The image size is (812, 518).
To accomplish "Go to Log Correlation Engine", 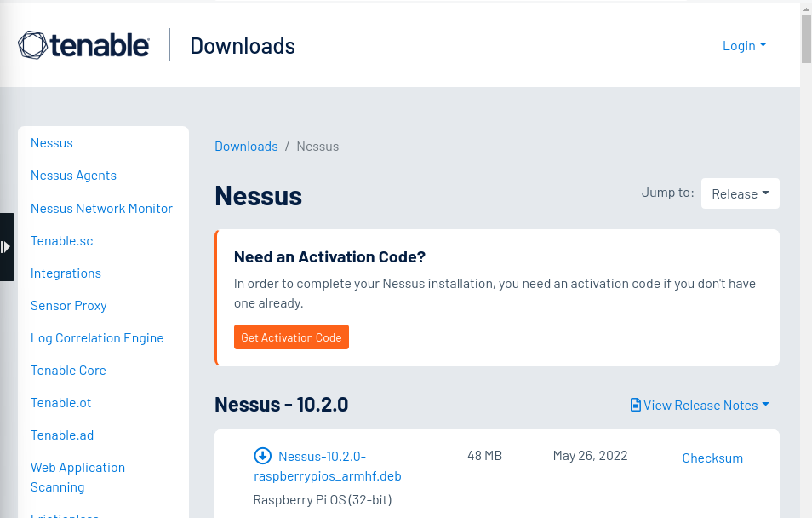I will pyautogui.click(x=97, y=338).
